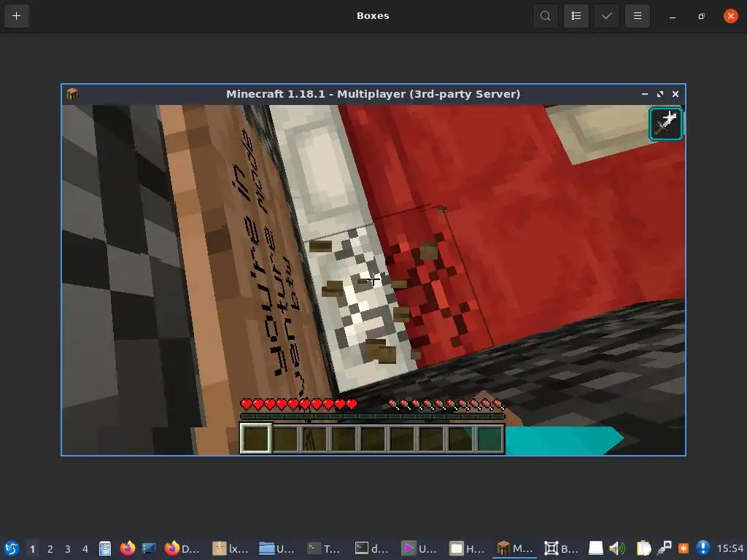Switch to the Minecraft 'M...' taskbar window

coord(514,548)
